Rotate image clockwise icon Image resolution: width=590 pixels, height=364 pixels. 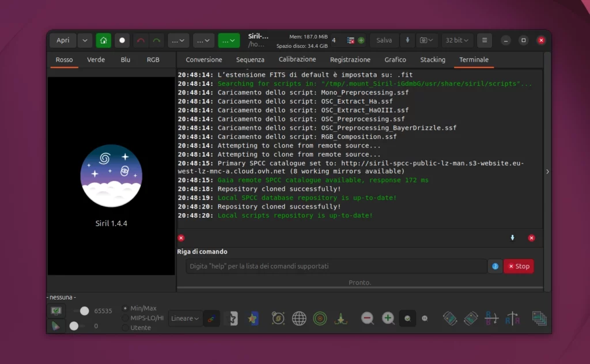click(471, 318)
